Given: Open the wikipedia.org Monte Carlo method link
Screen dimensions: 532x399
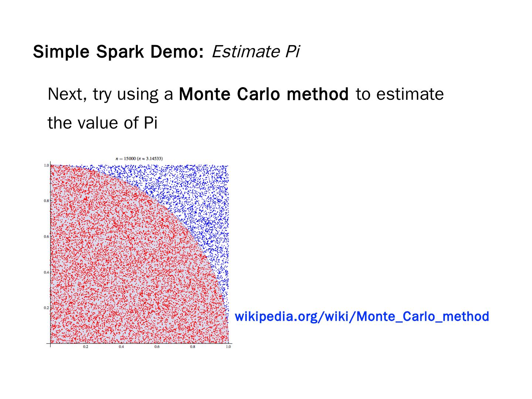Looking at the screenshot, I should (x=362, y=317).
